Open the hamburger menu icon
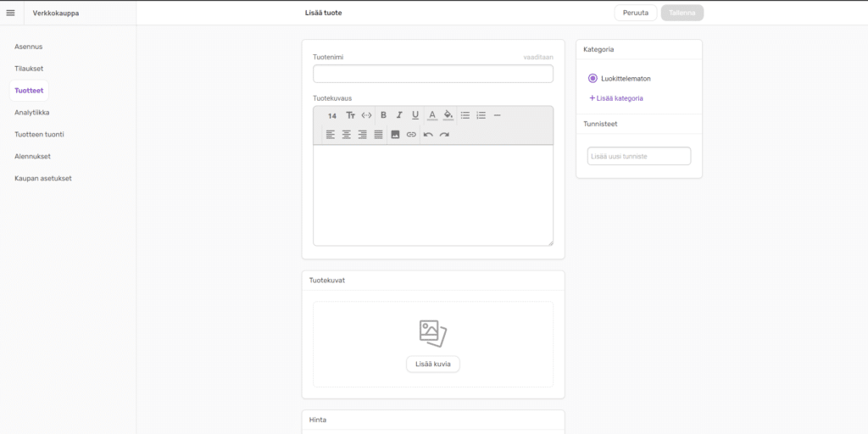This screenshot has height=434, width=868. click(x=10, y=13)
